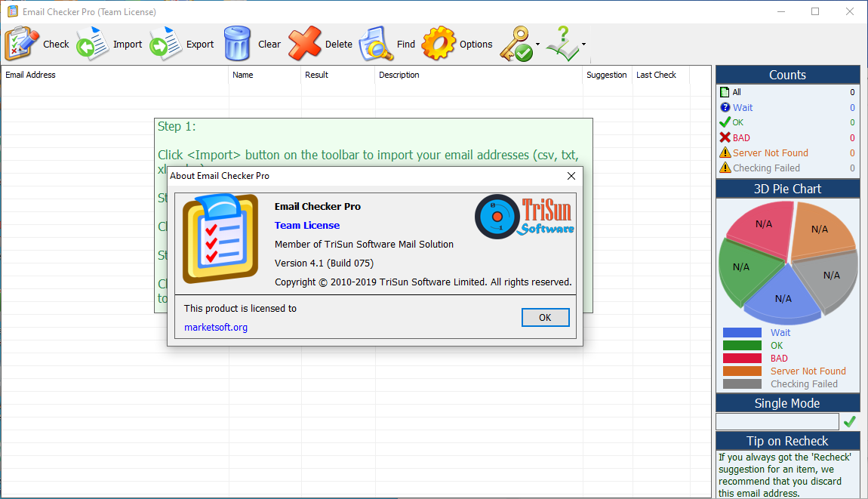This screenshot has height=499, width=868.
Task: Click the Export document icon
Action: (x=165, y=43)
